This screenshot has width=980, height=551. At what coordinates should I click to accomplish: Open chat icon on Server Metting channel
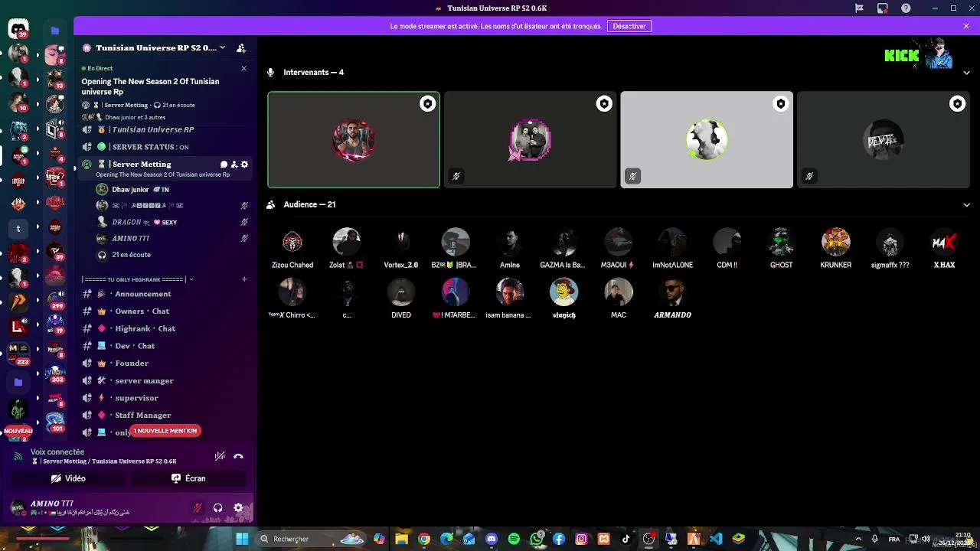click(x=224, y=165)
